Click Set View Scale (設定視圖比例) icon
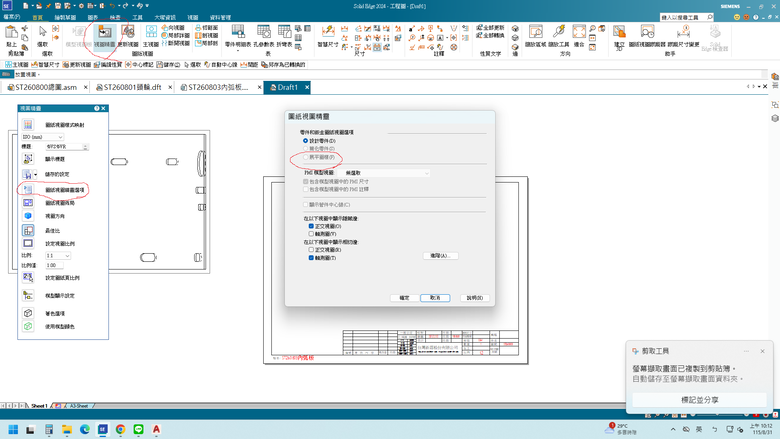 28,243
